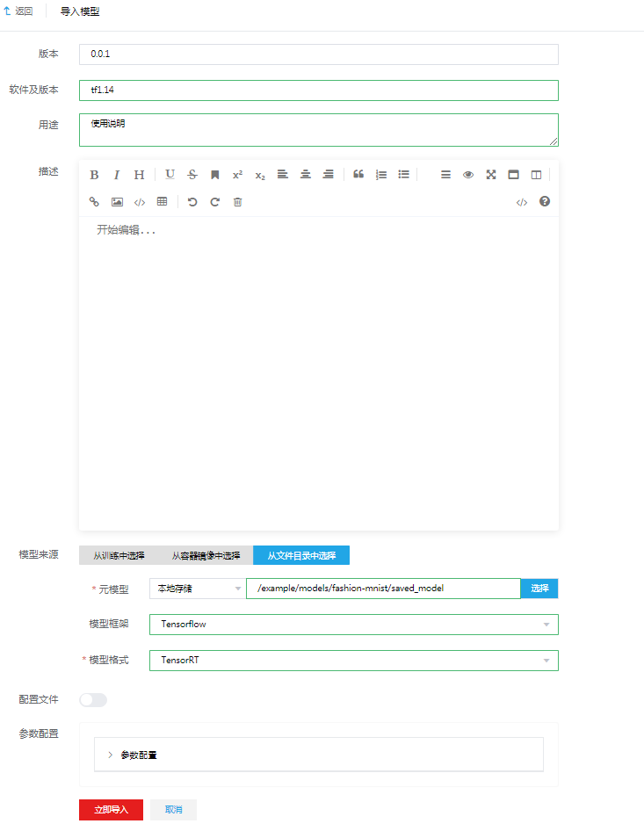This screenshot has width=644, height=831.
Task: Insert an image in description
Action: click(x=117, y=202)
